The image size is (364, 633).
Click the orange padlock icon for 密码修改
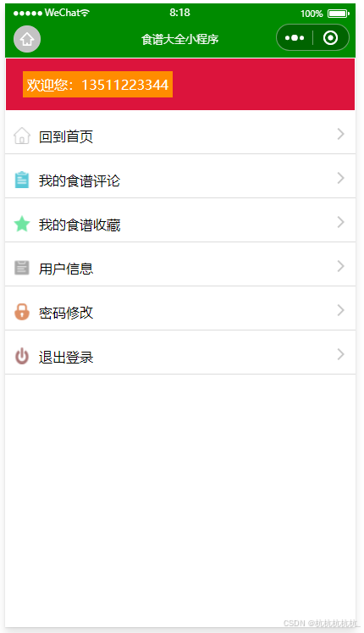coord(22,312)
